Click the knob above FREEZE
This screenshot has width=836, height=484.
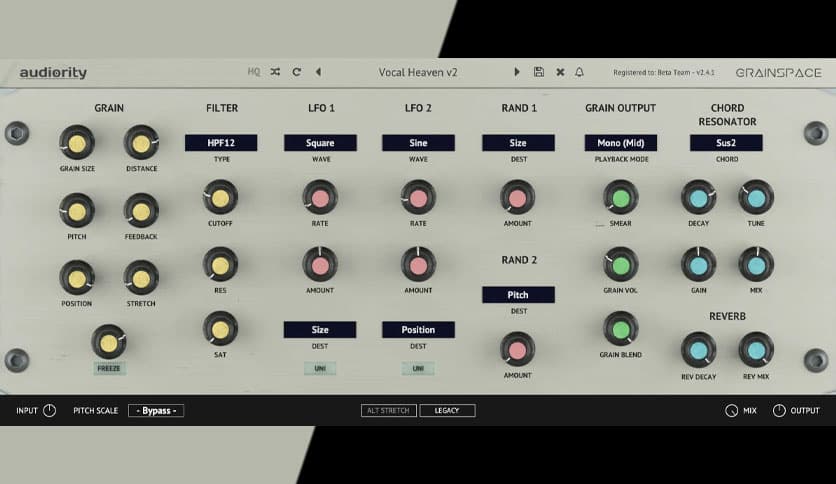coord(109,343)
